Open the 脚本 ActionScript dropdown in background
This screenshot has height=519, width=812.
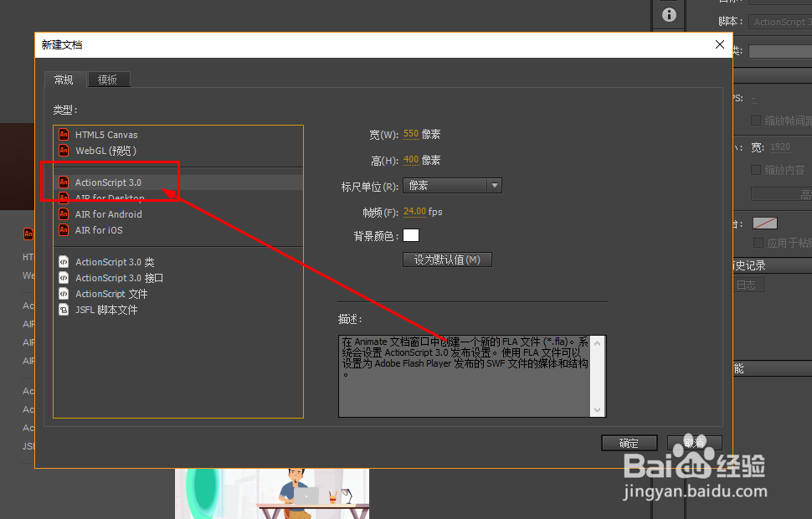pyautogui.click(x=781, y=22)
